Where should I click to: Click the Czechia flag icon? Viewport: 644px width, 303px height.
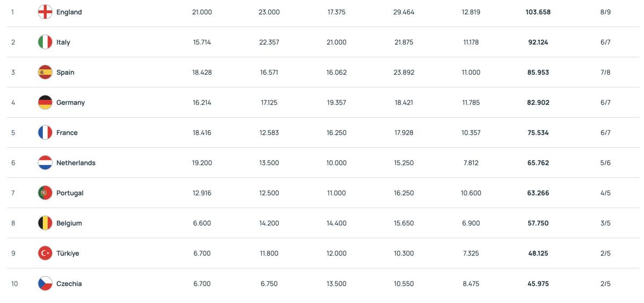45,284
